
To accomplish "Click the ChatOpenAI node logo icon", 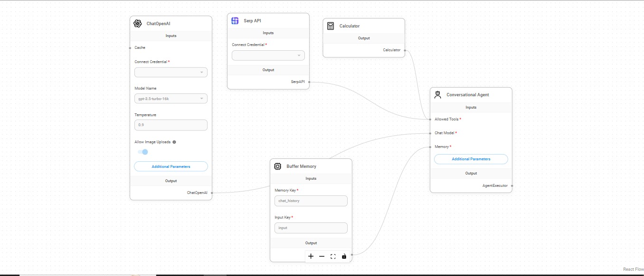I will (138, 24).
